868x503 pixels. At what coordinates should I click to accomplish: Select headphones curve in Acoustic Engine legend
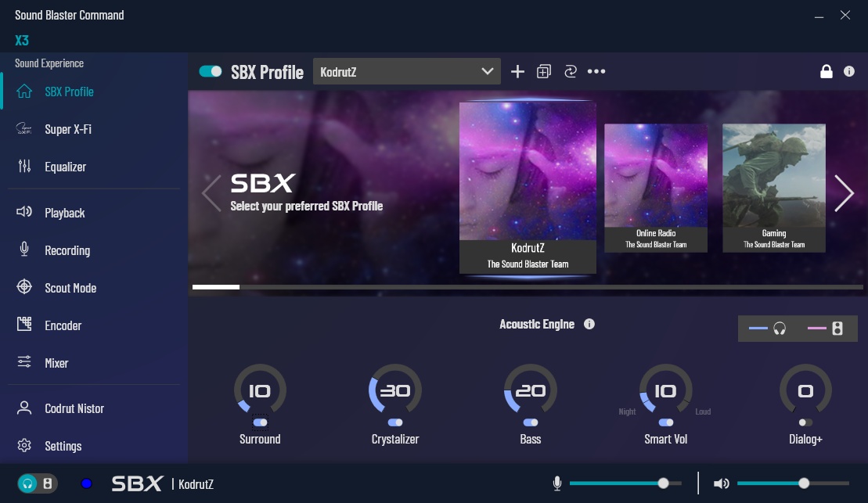pyautogui.click(x=767, y=329)
